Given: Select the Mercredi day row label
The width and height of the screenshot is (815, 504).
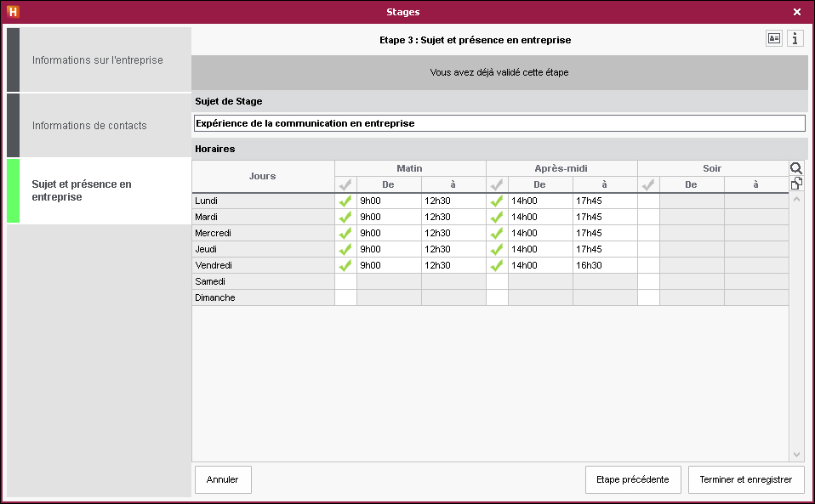Looking at the screenshot, I should tap(263, 233).
